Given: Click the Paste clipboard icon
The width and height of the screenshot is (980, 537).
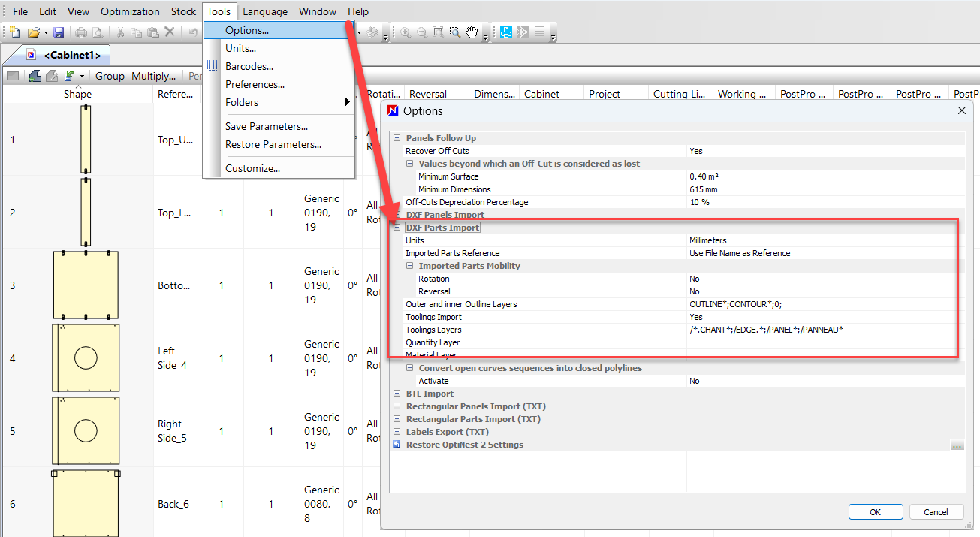Looking at the screenshot, I should click(153, 32).
